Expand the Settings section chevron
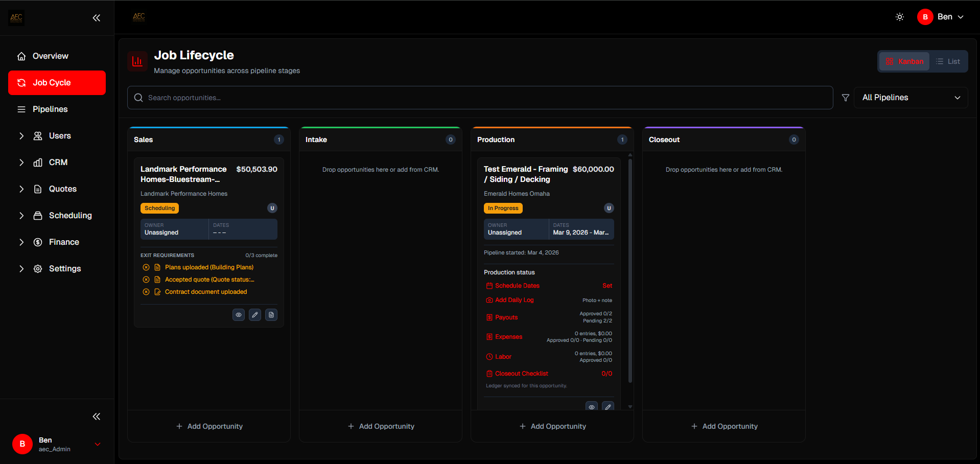This screenshot has width=980, height=464. pos(21,269)
